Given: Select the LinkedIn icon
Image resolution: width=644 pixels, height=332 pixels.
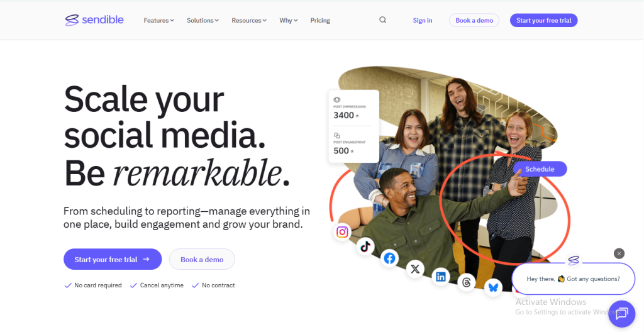Looking at the screenshot, I should pyautogui.click(x=441, y=277).
